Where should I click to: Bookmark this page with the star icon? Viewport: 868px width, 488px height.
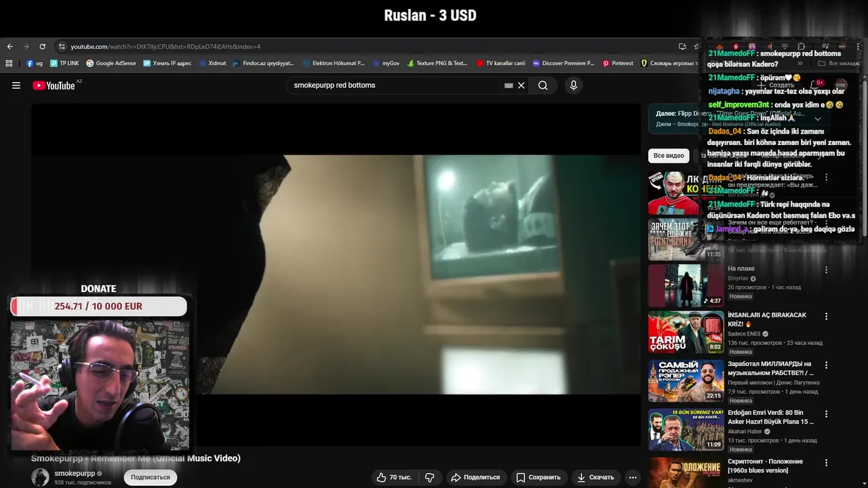click(696, 47)
